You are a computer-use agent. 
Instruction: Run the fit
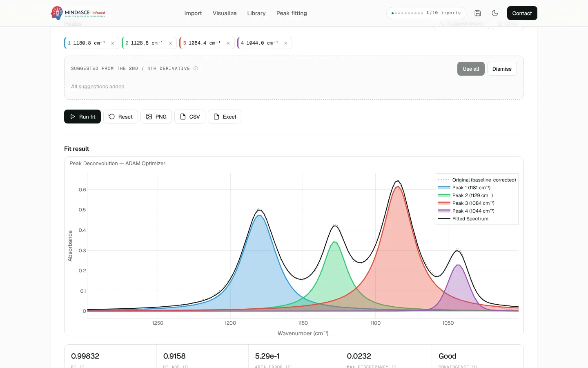(82, 117)
